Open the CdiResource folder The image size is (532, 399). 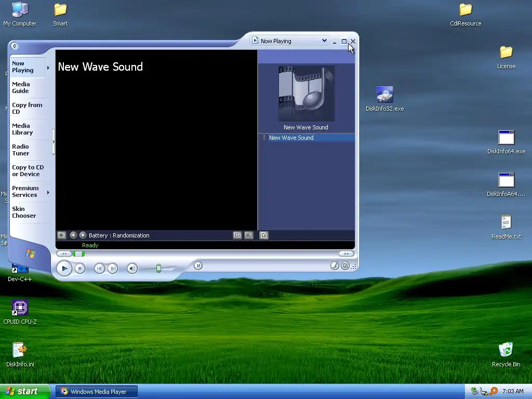click(x=465, y=14)
